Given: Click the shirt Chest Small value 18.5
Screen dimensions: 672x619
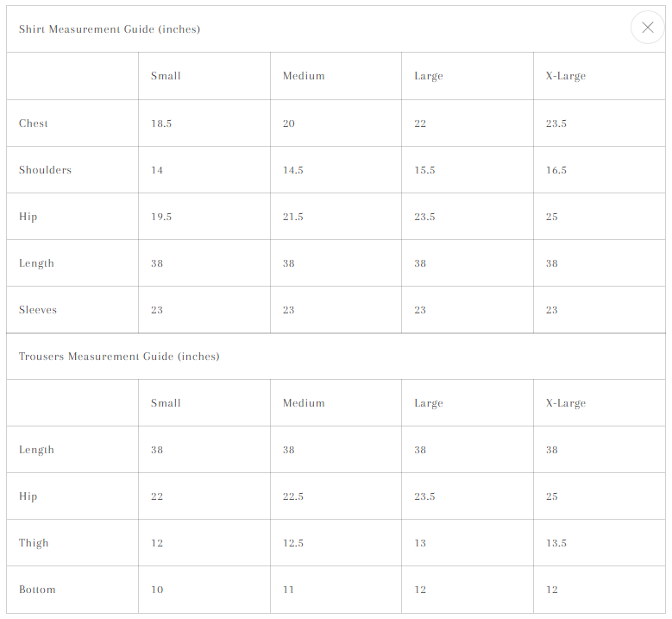Looking at the screenshot, I should point(161,123).
